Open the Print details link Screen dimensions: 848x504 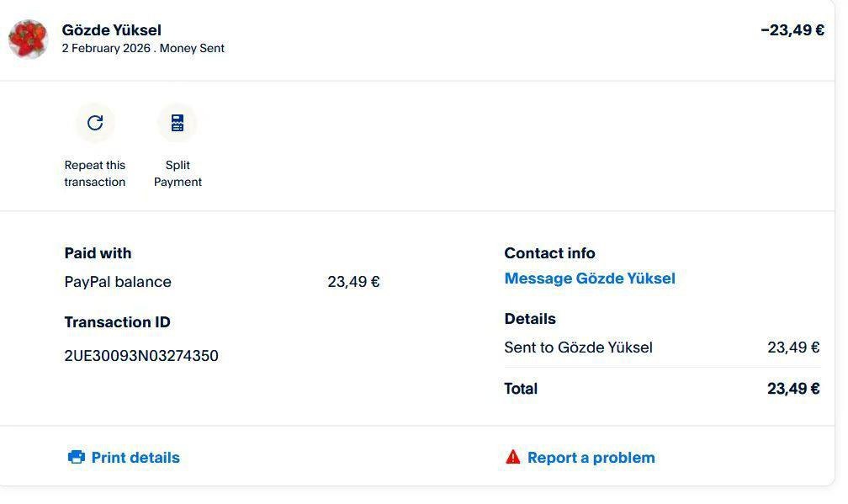[135, 458]
